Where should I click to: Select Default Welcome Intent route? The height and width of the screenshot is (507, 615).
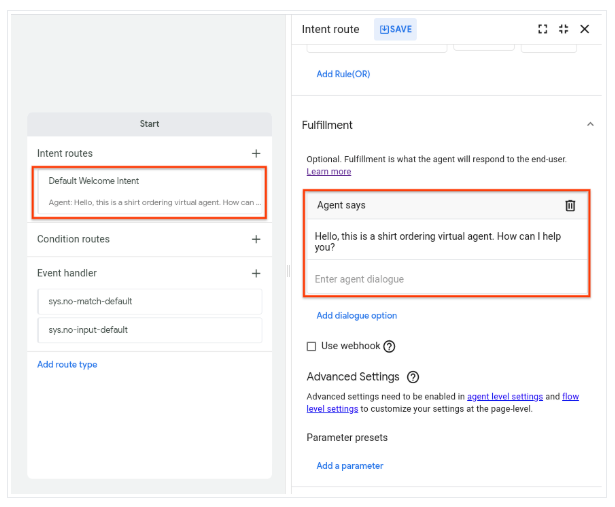point(149,193)
